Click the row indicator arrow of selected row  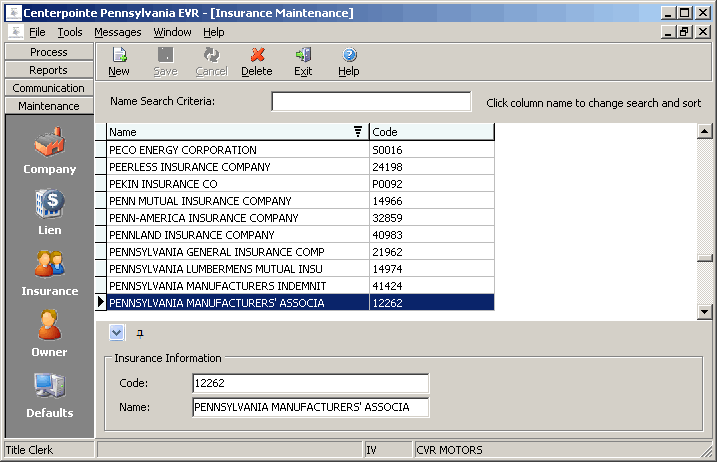coord(101,302)
